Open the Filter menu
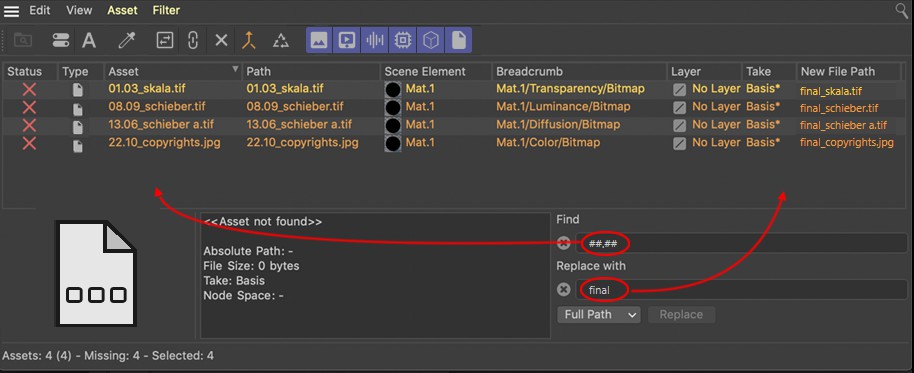The height and width of the screenshot is (373, 914). coord(166,10)
